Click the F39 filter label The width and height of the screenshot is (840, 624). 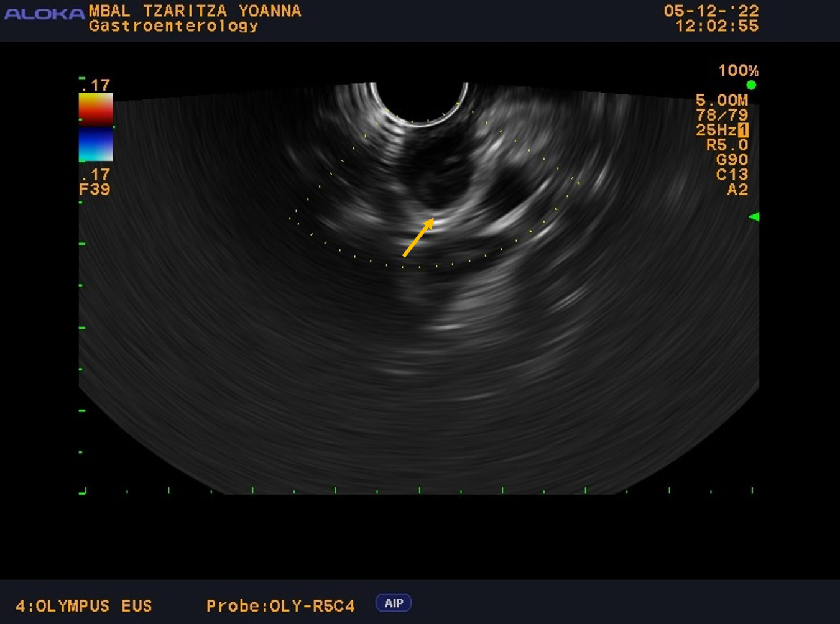(x=95, y=189)
